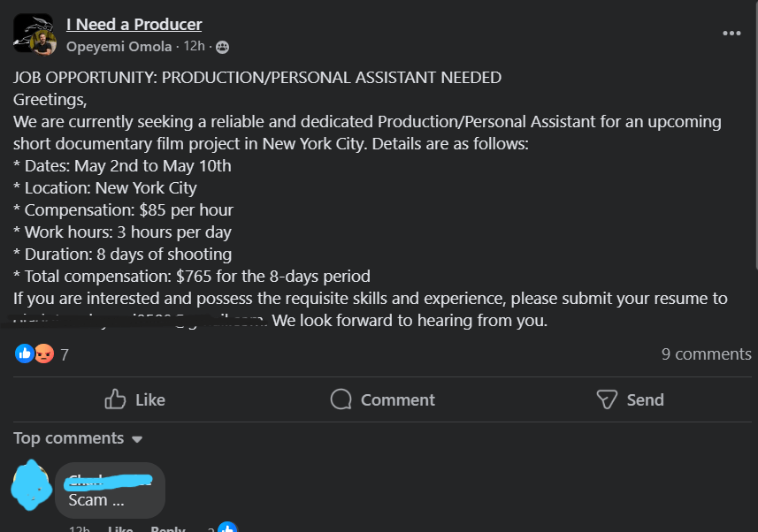The width and height of the screenshot is (758, 532).
Task: Click the thumbs-up icon on the Like button
Action: [115, 399]
